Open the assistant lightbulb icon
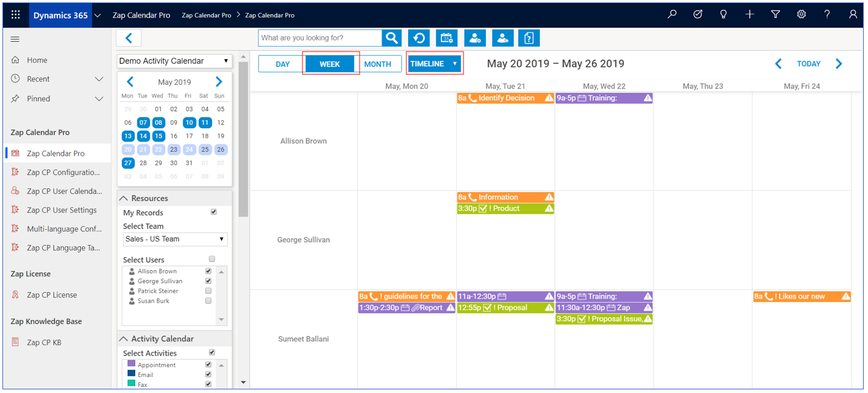 click(724, 14)
